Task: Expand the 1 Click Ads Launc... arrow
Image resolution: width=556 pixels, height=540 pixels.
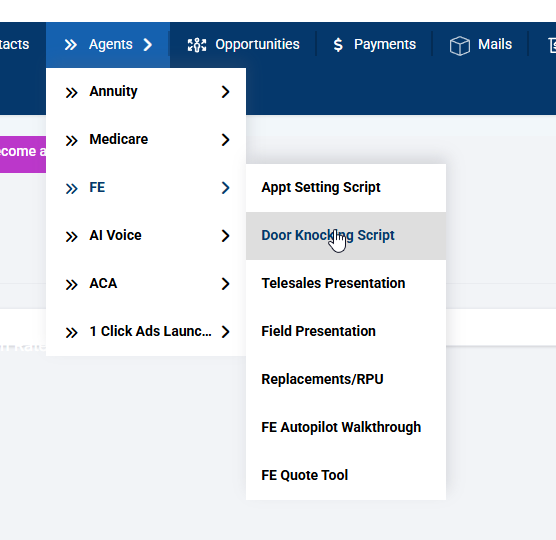Action: coord(225,332)
